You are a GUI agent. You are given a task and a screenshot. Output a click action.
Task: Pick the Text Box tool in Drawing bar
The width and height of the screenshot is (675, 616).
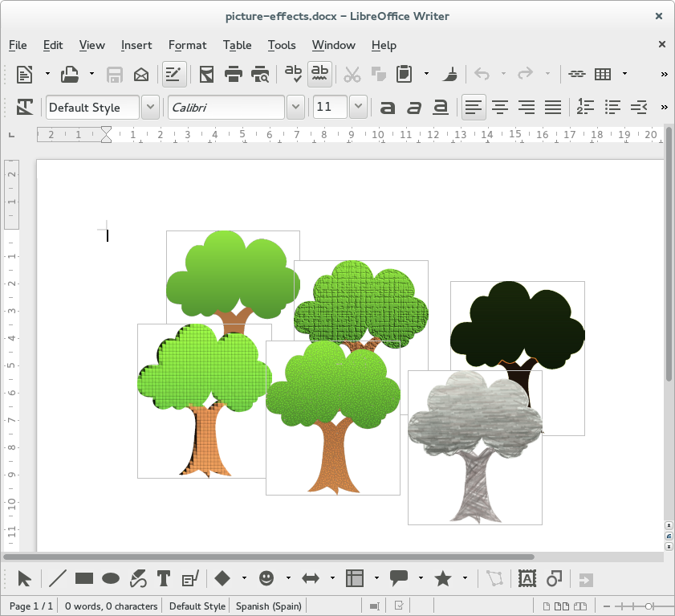[x=164, y=578]
